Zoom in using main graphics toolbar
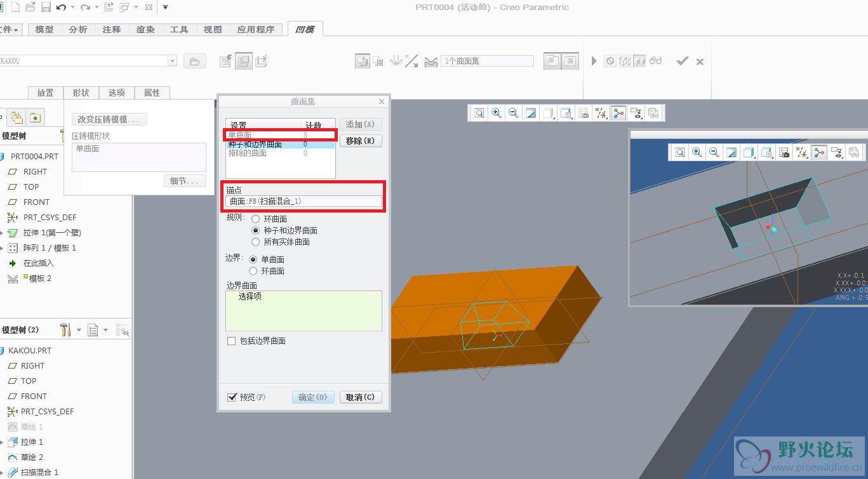 click(497, 113)
